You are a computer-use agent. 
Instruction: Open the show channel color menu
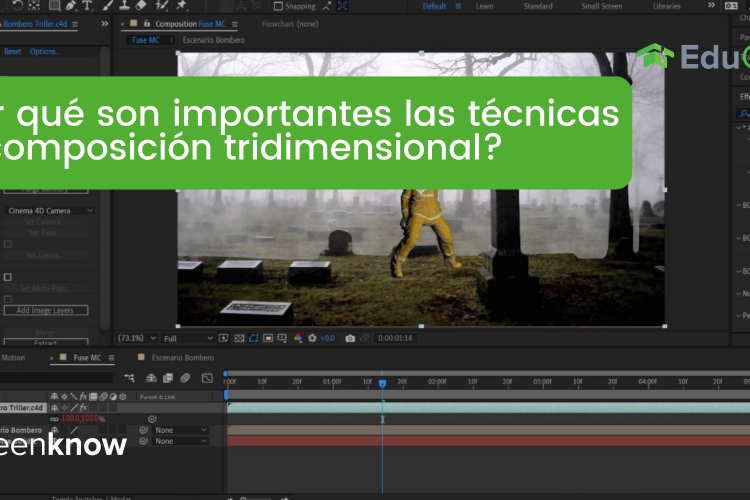click(298, 338)
